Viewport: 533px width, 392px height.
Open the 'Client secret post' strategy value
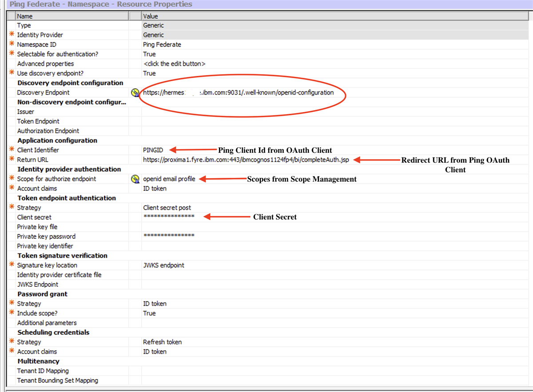[x=167, y=208]
